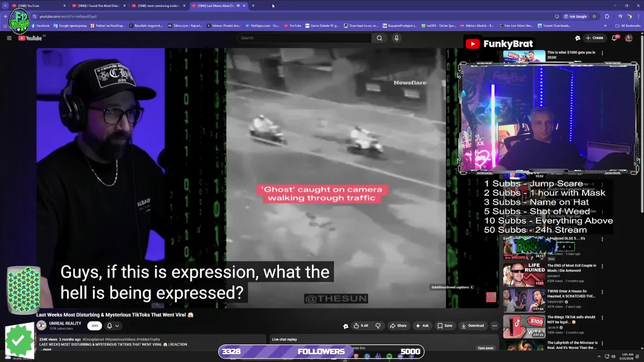Open options for 'END of Most Evil Couple' video
The height and width of the screenshot is (362, 644).
click(x=602, y=266)
